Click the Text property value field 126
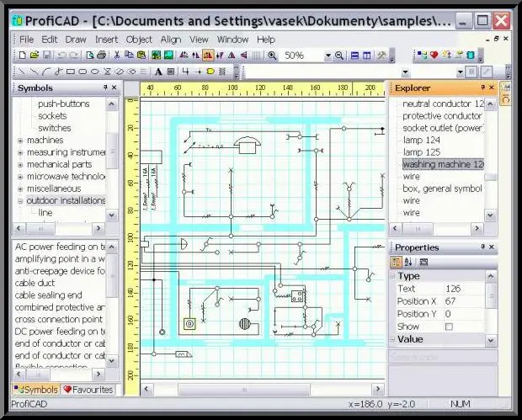 (x=465, y=289)
